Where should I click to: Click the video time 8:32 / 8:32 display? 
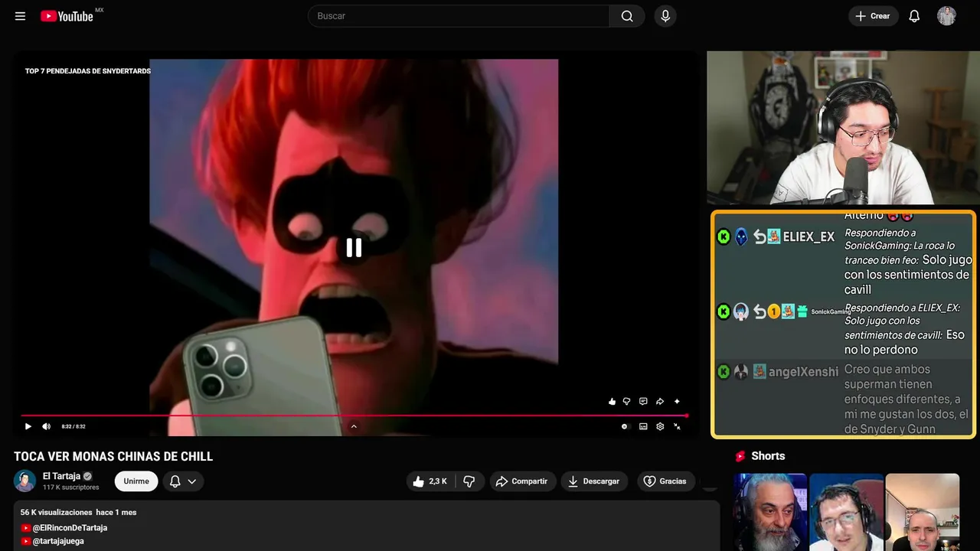tap(73, 426)
